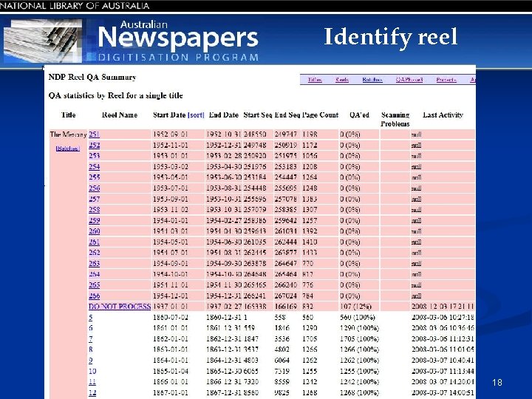The image size is (532, 399).
Task: Click the Australian Newspapers Digitisation Program logo
Action: pos(178,41)
